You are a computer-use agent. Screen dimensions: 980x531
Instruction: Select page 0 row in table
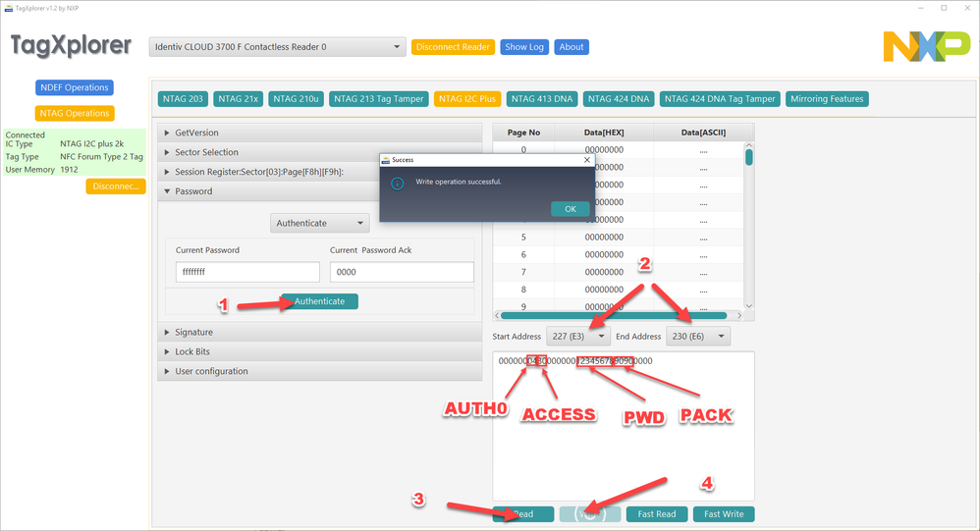point(618,149)
